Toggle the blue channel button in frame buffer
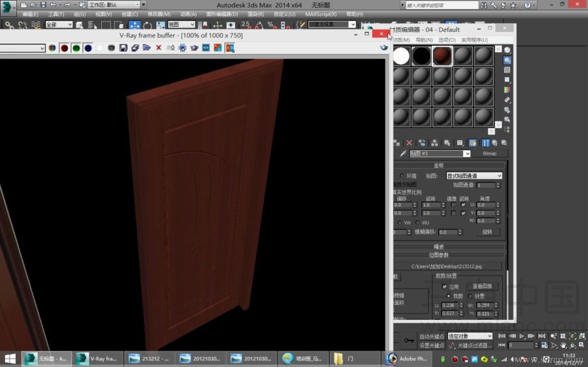 pos(88,48)
